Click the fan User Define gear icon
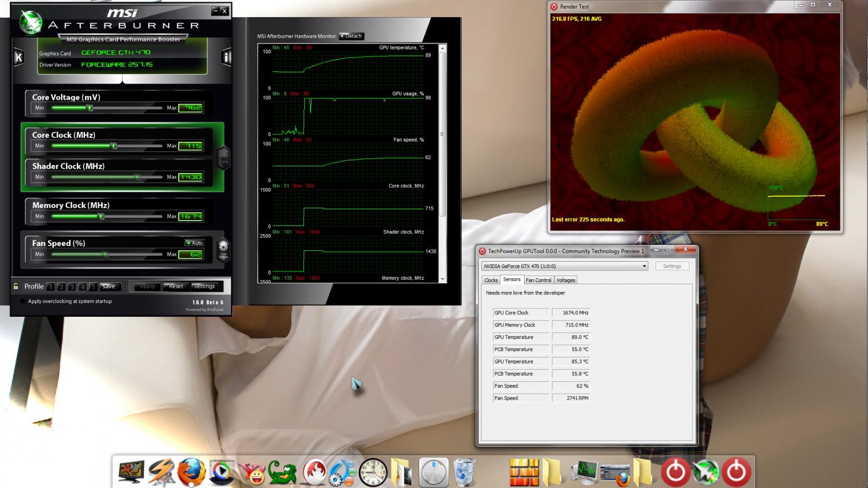Viewport: 868px width, 488px height. [x=223, y=250]
